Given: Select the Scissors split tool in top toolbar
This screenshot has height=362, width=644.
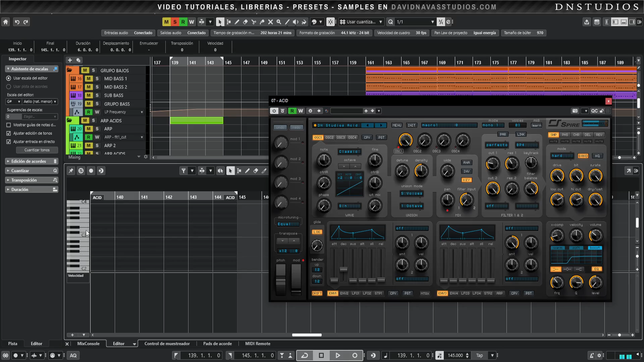Looking at the screenshot, I should (254, 22).
